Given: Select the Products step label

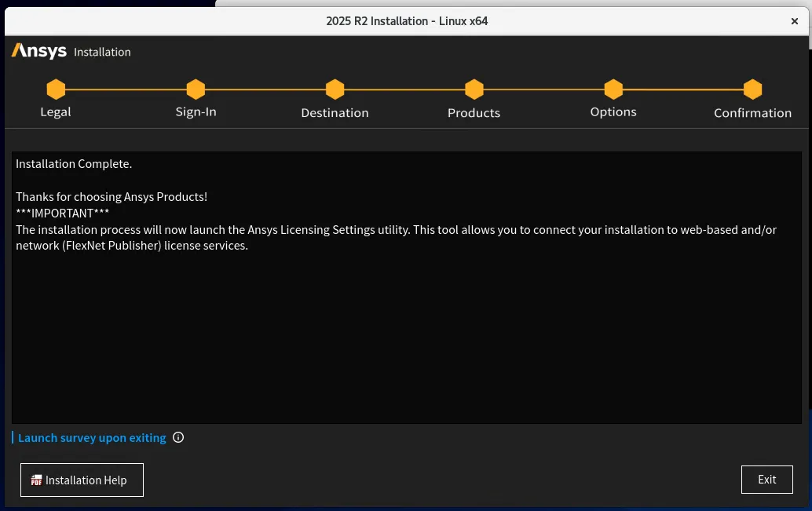Looking at the screenshot, I should 474,113.
